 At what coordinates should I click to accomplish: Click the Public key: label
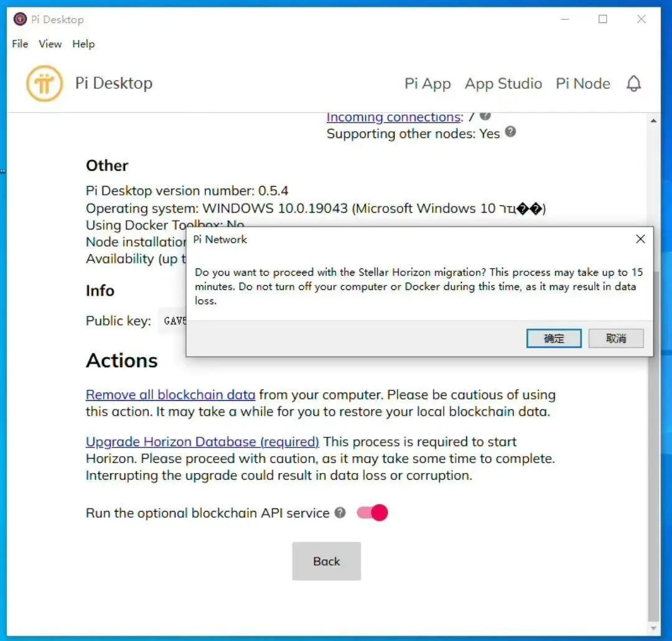[x=118, y=320]
